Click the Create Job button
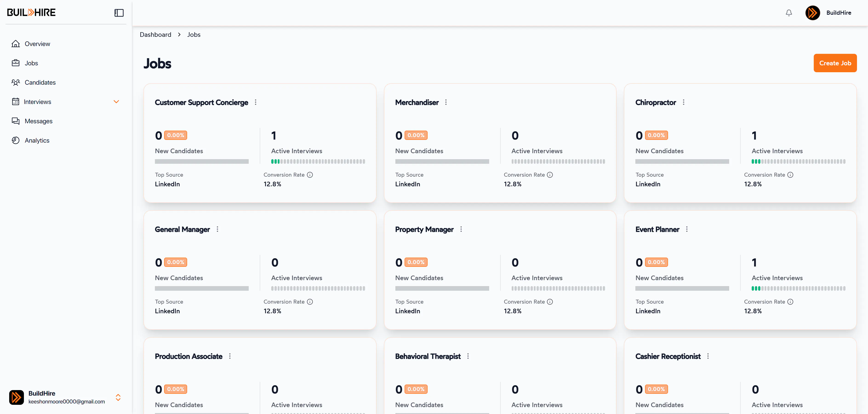This screenshot has width=868, height=414. [x=835, y=63]
